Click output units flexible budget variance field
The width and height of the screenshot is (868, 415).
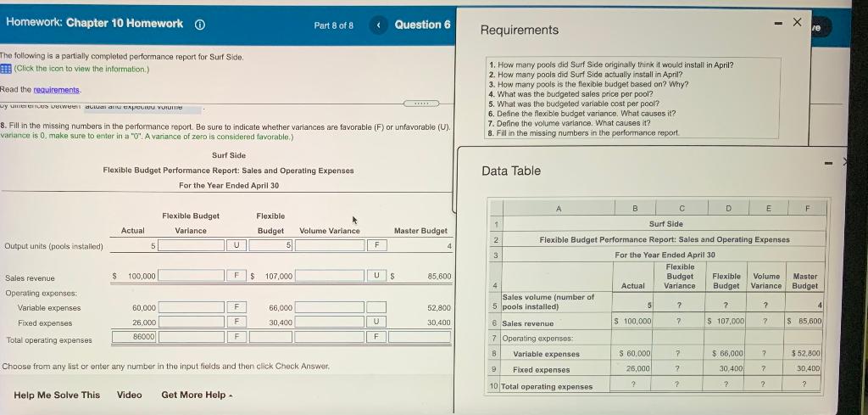click(191, 245)
